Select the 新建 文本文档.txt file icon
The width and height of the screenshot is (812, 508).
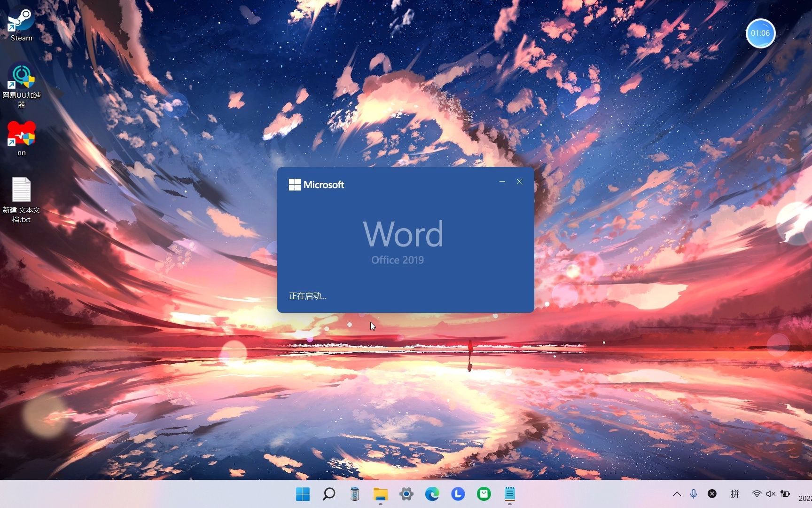[x=21, y=200]
